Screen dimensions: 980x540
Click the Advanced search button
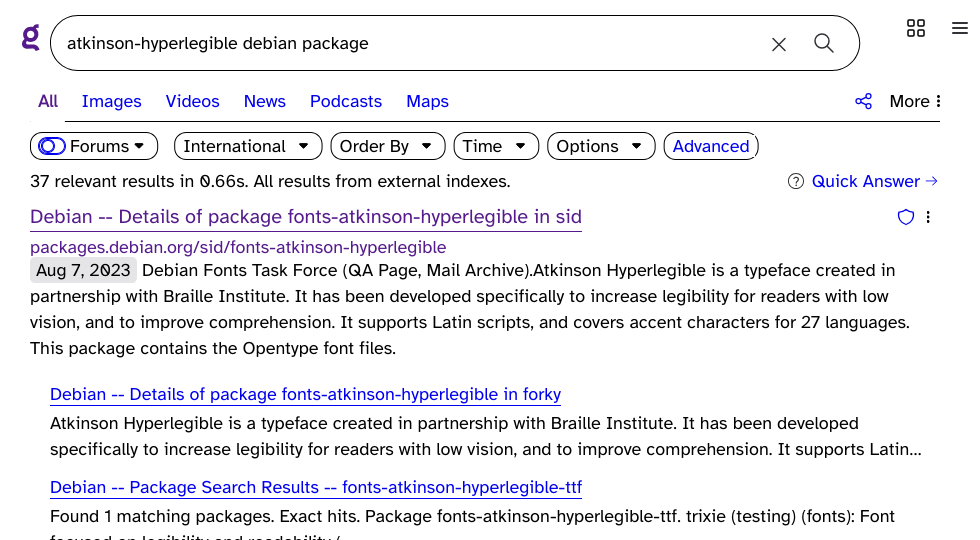711,146
